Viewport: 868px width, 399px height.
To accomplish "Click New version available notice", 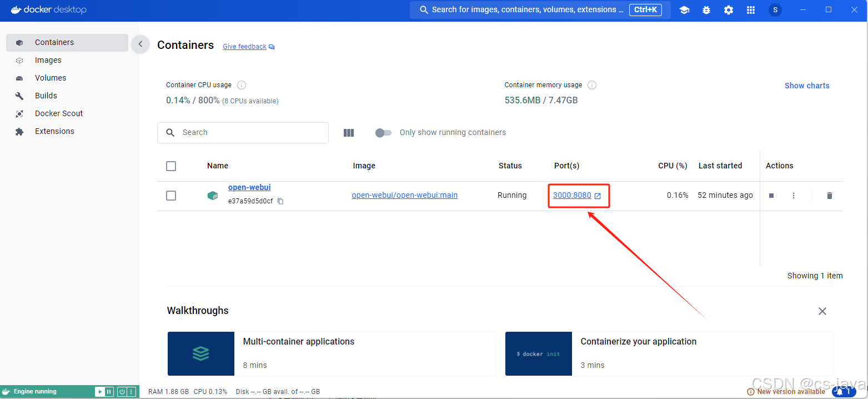I will [786, 392].
